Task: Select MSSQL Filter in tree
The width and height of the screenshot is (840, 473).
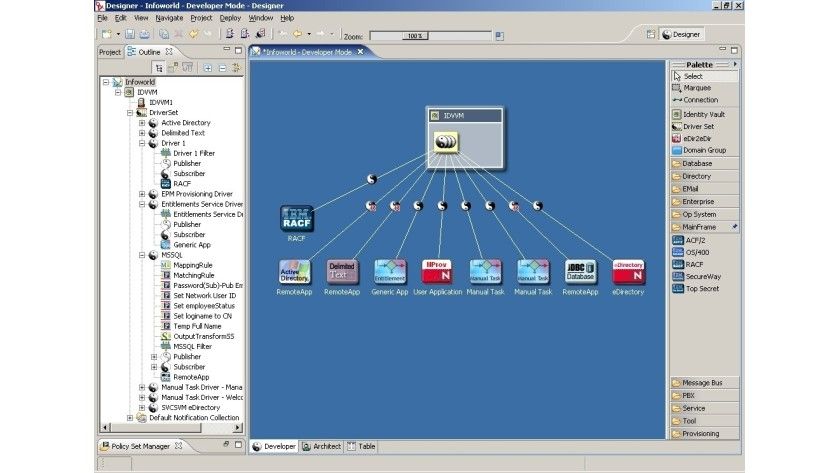Action: click(186, 347)
